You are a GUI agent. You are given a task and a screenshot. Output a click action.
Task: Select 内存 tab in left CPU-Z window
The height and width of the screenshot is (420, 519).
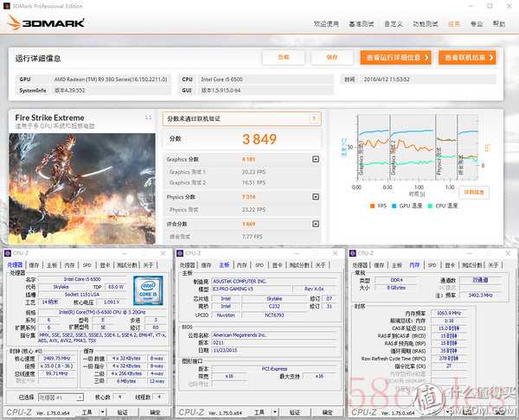point(69,265)
